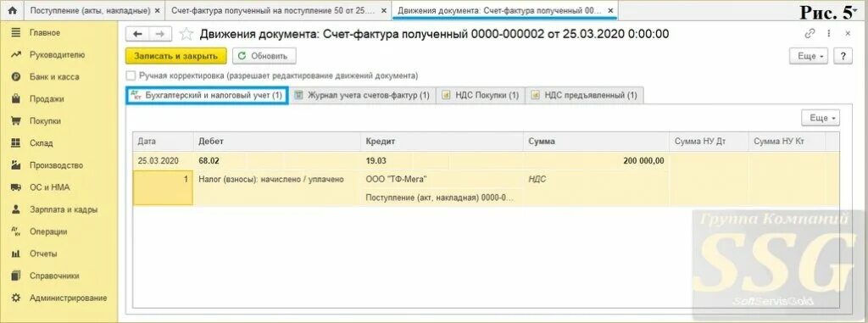
Task: Select the Движения документа top tab
Action: coord(498,10)
